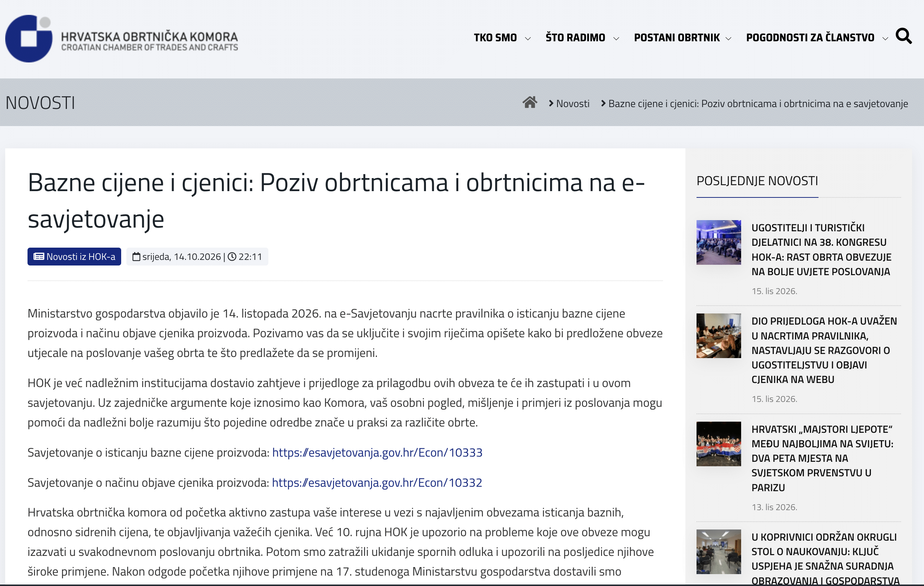Click the NOVOSTI page heading
This screenshot has height=586, width=924.
(40, 103)
